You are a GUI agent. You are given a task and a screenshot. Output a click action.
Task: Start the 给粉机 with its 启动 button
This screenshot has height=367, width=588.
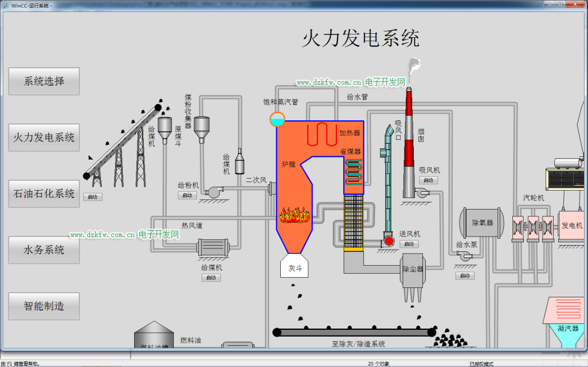coord(187,195)
